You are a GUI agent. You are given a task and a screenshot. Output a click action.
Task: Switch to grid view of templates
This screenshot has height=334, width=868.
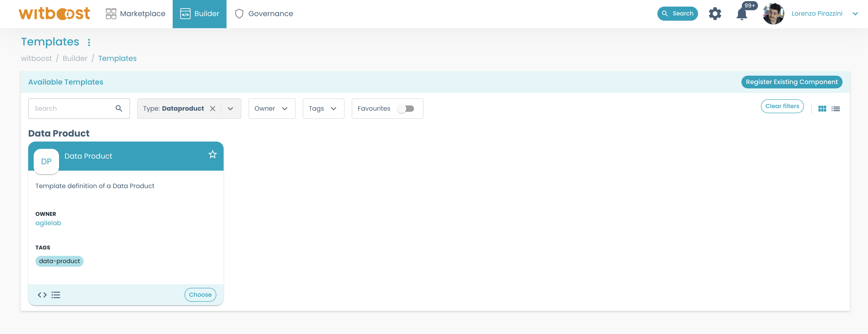[822, 109]
